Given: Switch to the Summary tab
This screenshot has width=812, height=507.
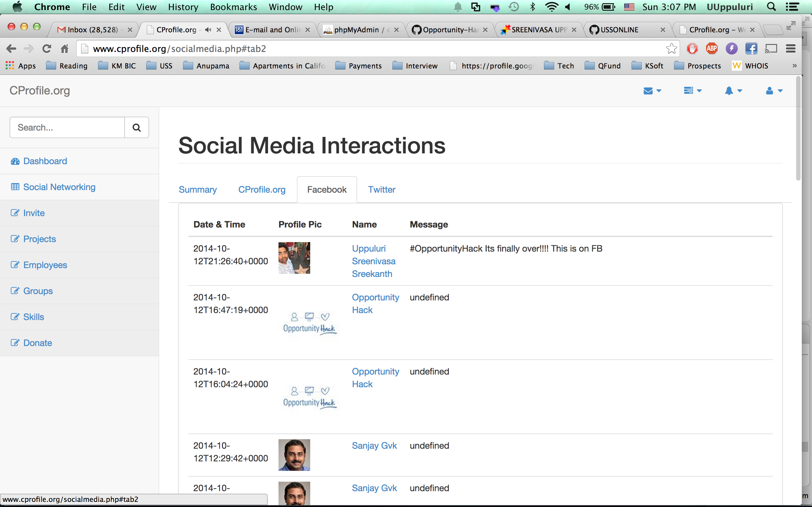Looking at the screenshot, I should (198, 189).
